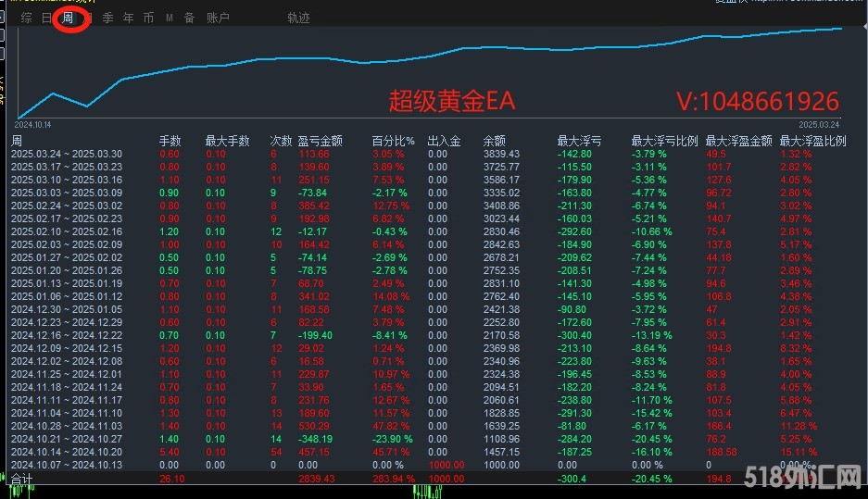
Task: Click the 百分比% column header
Action: coord(393,142)
